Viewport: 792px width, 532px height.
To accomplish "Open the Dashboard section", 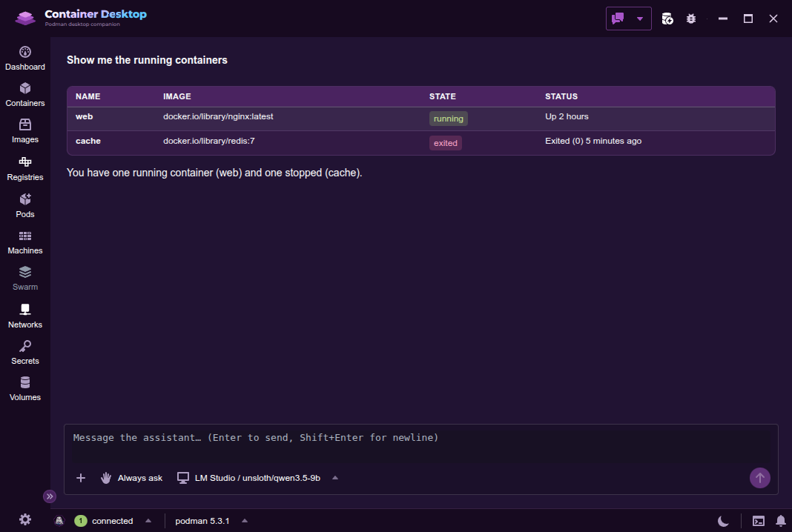I will [x=24, y=59].
